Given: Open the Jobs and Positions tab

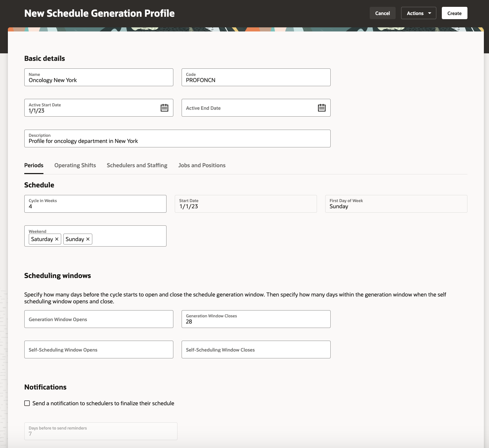Looking at the screenshot, I should [202, 165].
